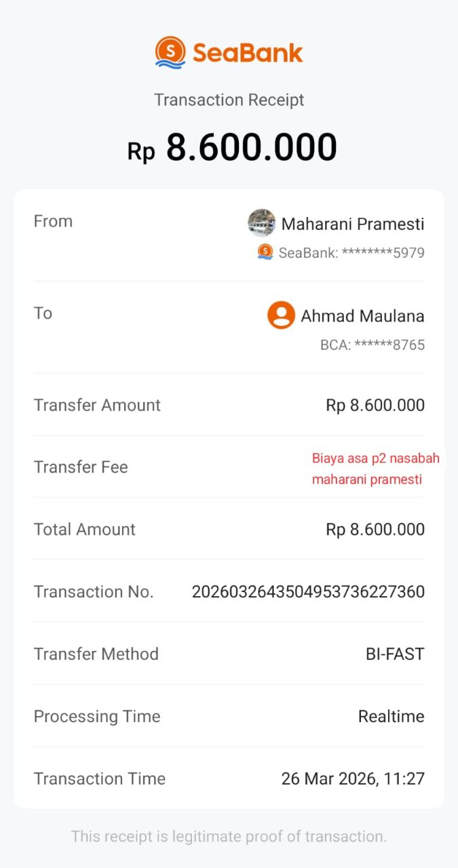Click sender name Maharani Pramesti
458x868 pixels.
coord(352,224)
